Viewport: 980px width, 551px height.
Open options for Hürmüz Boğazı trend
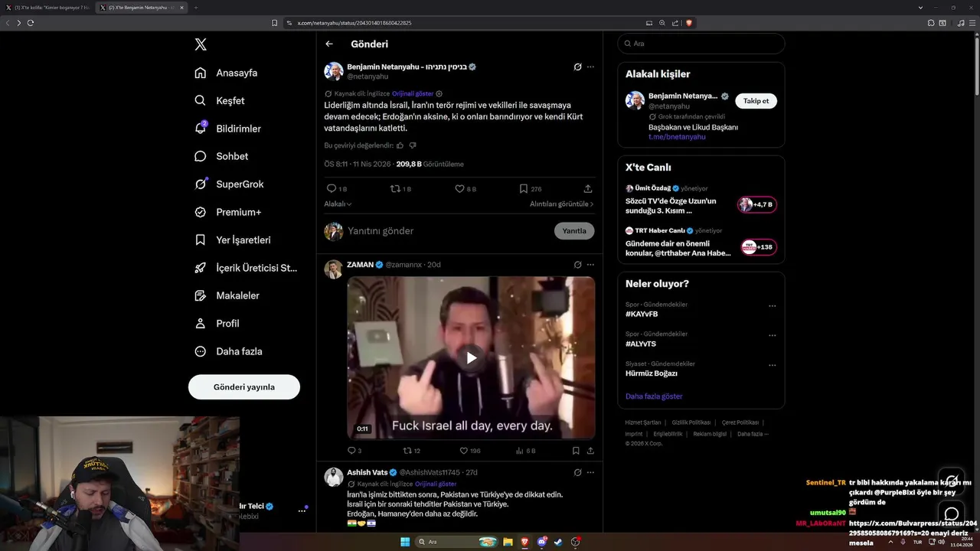click(x=772, y=365)
